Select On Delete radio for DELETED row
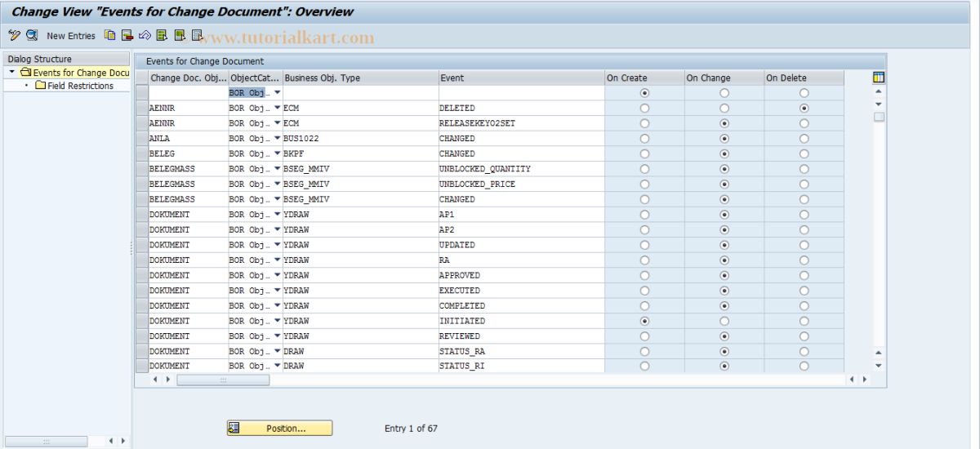Image resolution: width=980 pixels, height=449 pixels. click(x=804, y=108)
